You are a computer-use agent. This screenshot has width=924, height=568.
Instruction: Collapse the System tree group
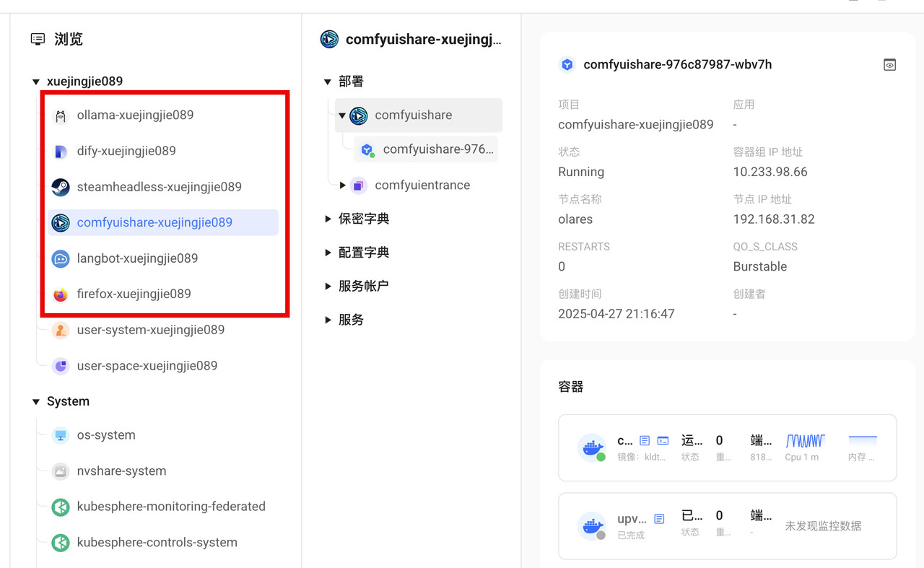[36, 402]
